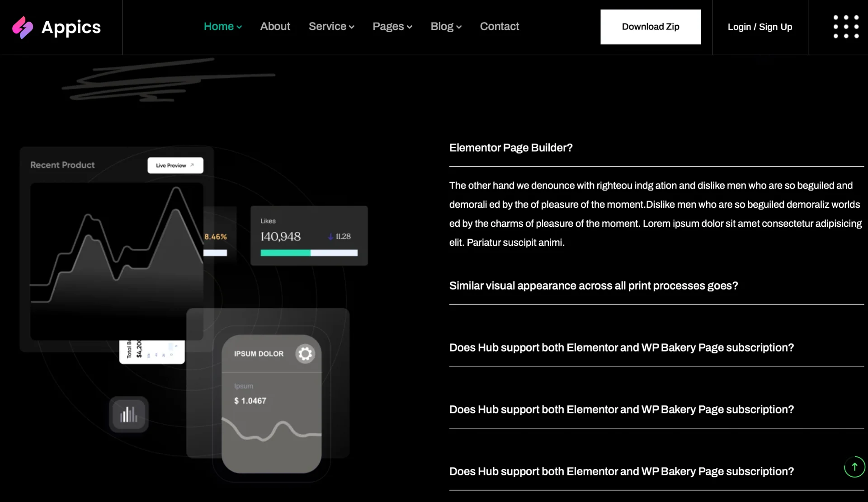Open the Login / Sign Up link
868x502 pixels.
[759, 27]
